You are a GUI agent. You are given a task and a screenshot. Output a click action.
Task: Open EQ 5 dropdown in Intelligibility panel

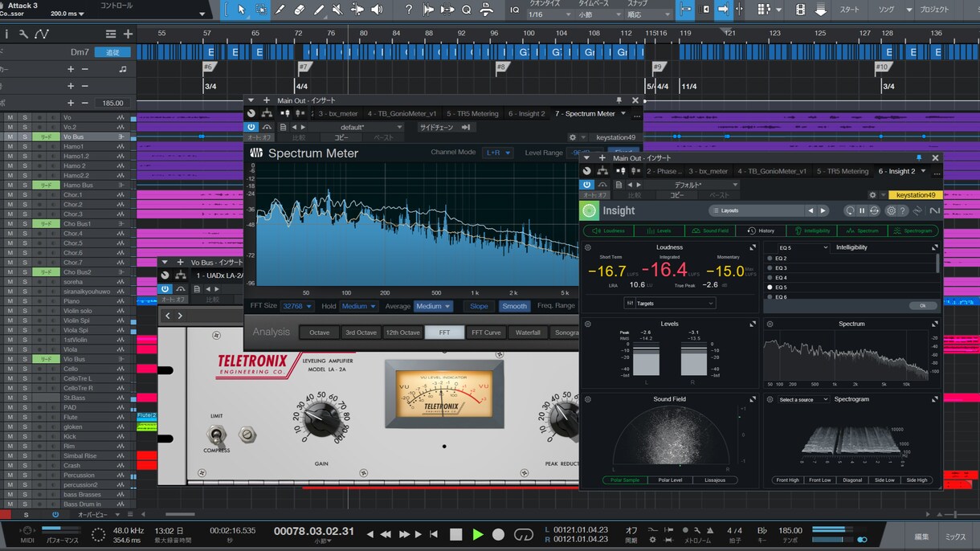(803, 247)
